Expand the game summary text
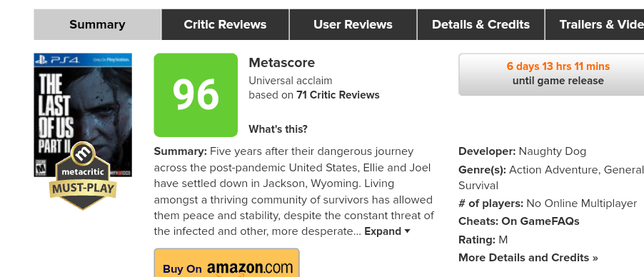The width and height of the screenshot is (644, 277). [x=387, y=231]
